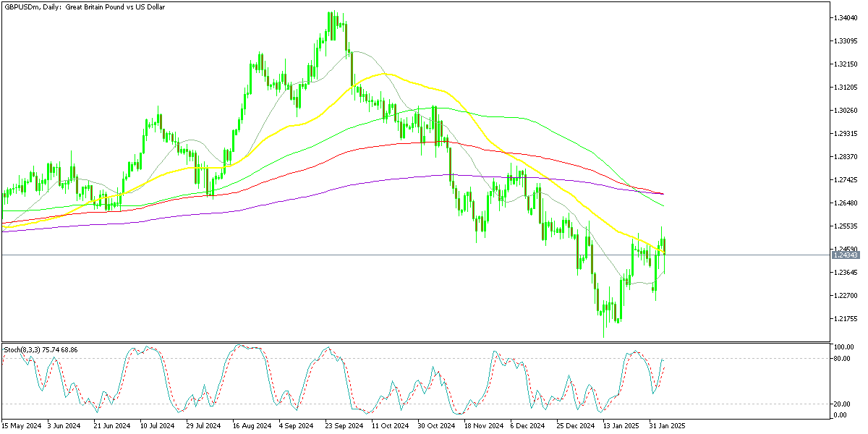Screen dimensions: 868x434
Task: Click the 0.00 stochastic scale label
Action: click(x=840, y=415)
